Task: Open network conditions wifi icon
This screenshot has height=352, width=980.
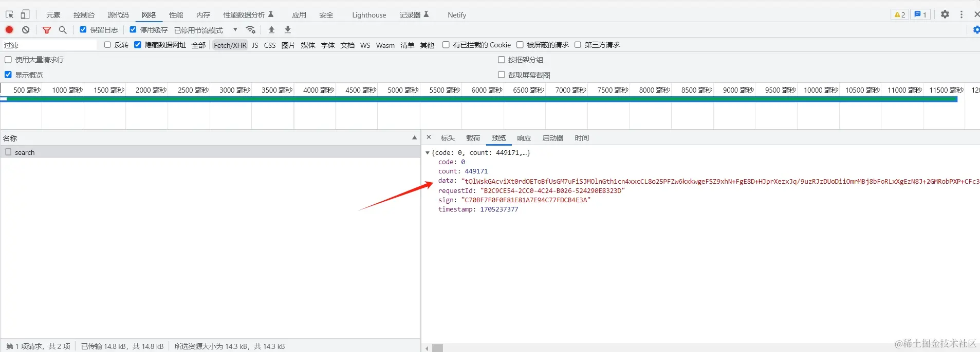Action: [251, 30]
